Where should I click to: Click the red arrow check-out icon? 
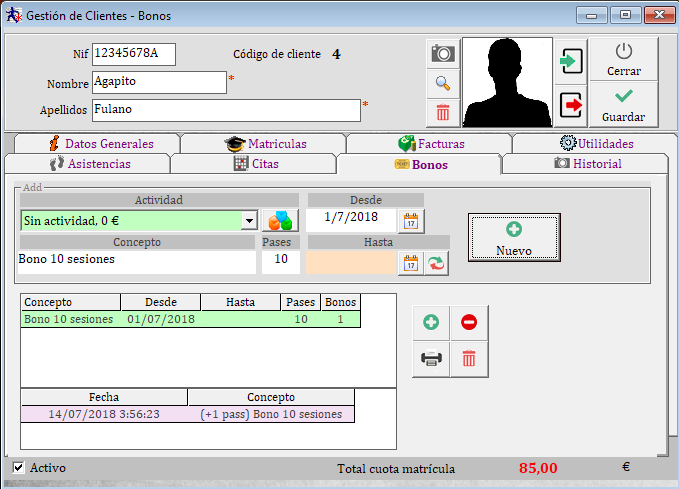click(571, 105)
